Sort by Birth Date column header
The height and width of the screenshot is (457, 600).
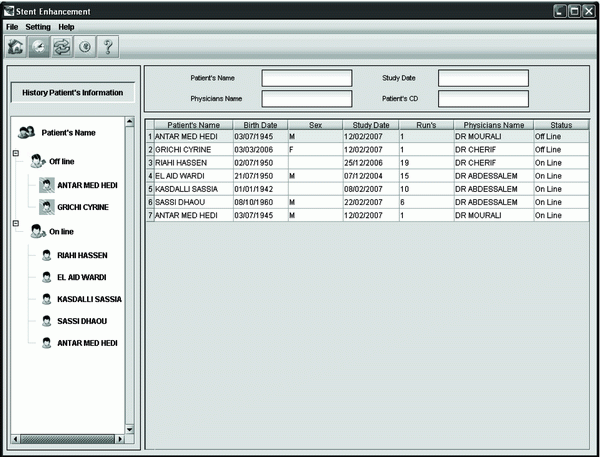click(x=261, y=125)
